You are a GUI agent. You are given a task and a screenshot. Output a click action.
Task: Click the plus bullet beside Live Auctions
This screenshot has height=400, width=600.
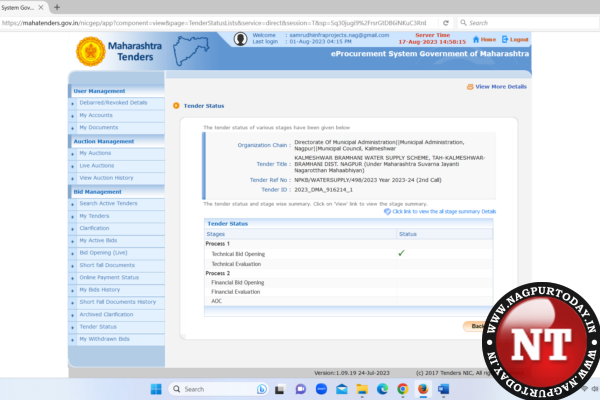[72, 167]
